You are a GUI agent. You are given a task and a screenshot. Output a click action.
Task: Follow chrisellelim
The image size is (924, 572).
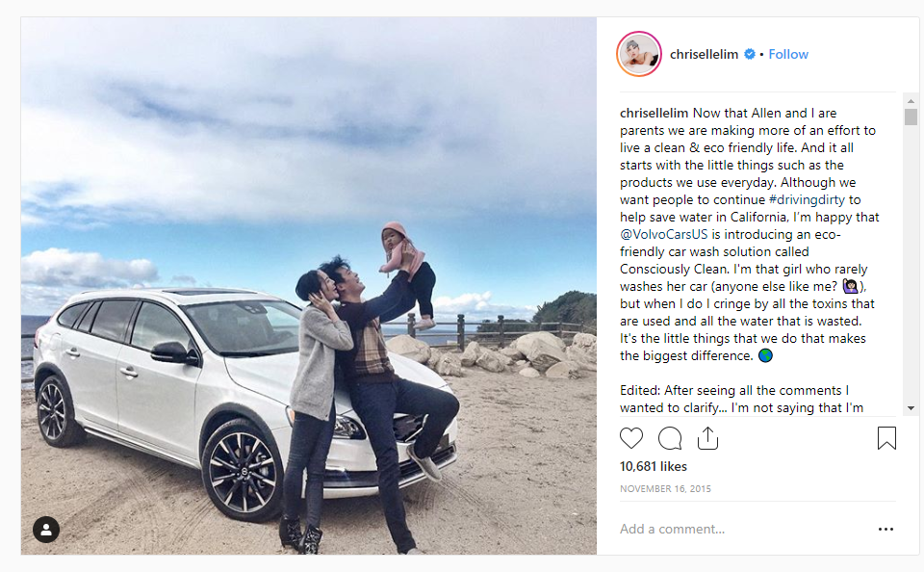pos(788,54)
